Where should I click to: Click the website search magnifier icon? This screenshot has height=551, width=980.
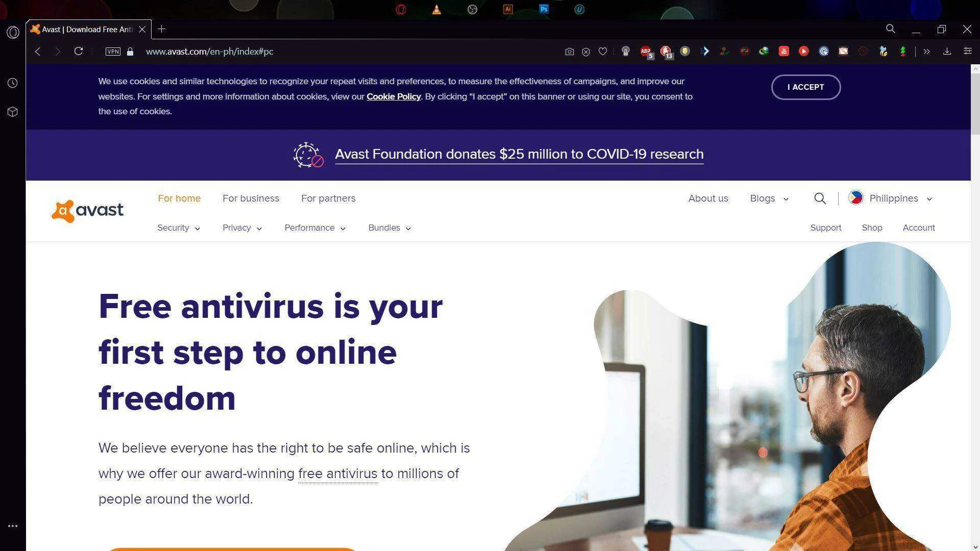tap(820, 198)
